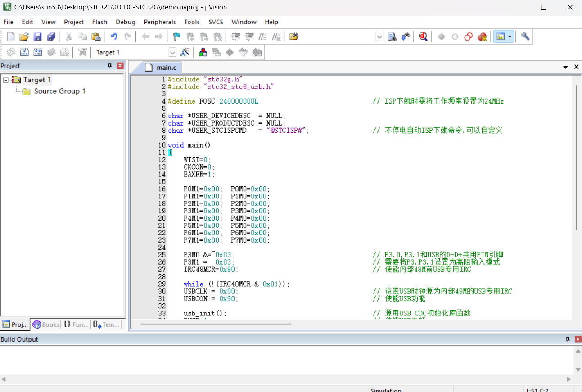
Task: Close the Build Output panel
Action: (578, 339)
